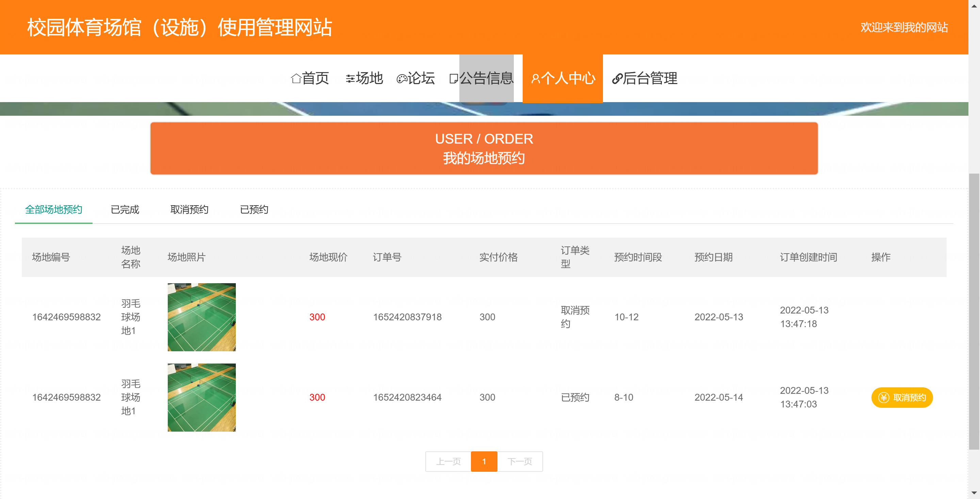The image size is (980, 499).
Task: Click the 订单号 column header
Action: (x=387, y=257)
